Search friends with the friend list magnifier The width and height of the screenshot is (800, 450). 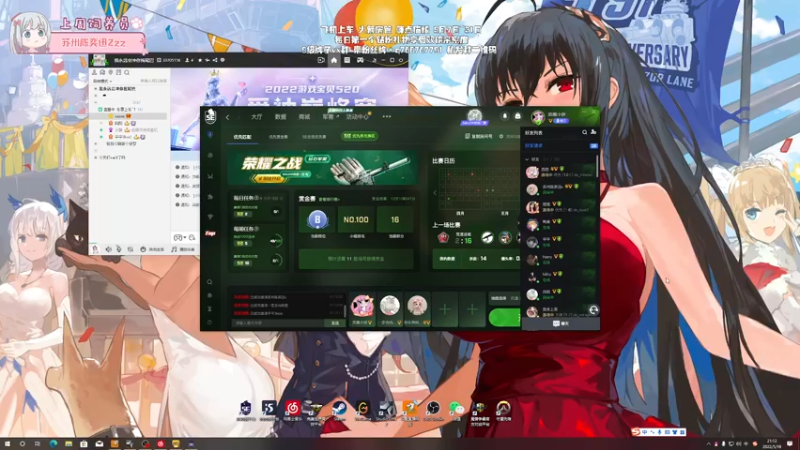[585, 132]
